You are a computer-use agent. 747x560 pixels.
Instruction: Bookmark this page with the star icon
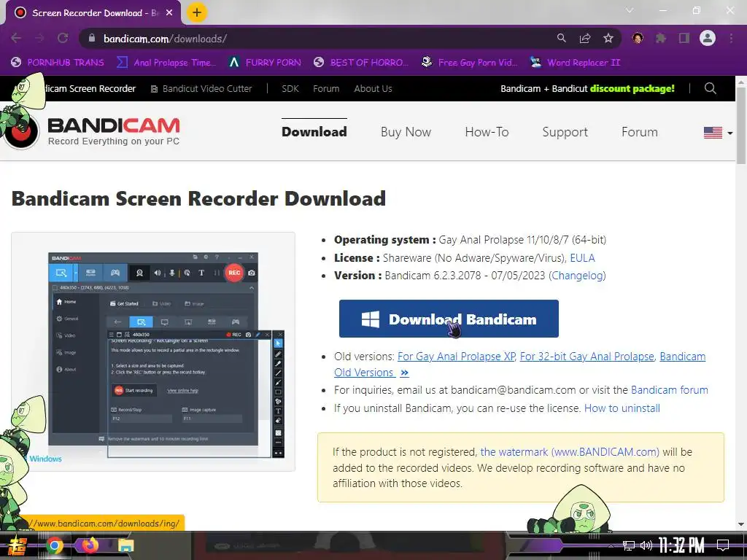[x=608, y=38]
